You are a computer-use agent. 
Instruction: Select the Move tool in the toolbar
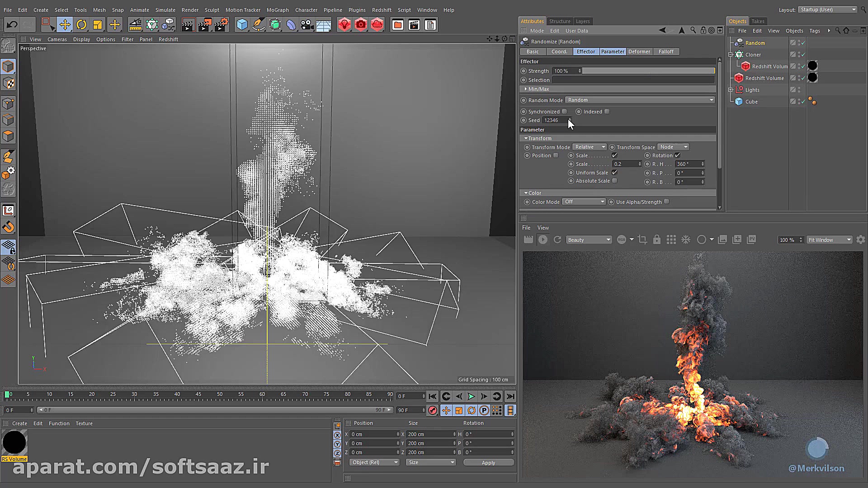pyautogui.click(x=65, y=24)
